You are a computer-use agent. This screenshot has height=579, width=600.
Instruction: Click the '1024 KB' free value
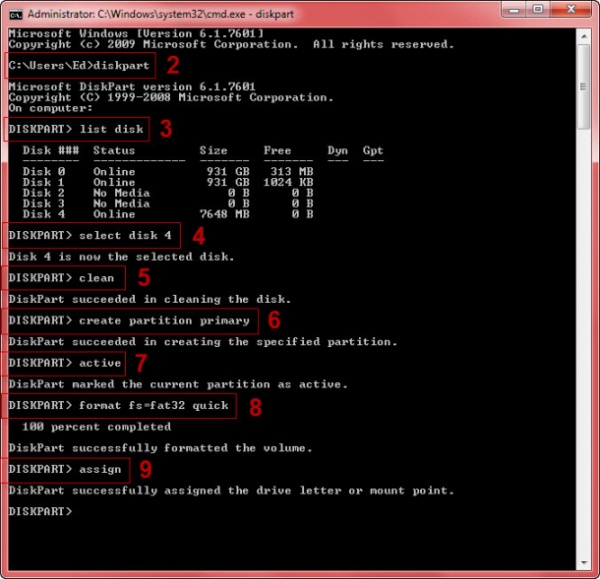coord(289,182)
